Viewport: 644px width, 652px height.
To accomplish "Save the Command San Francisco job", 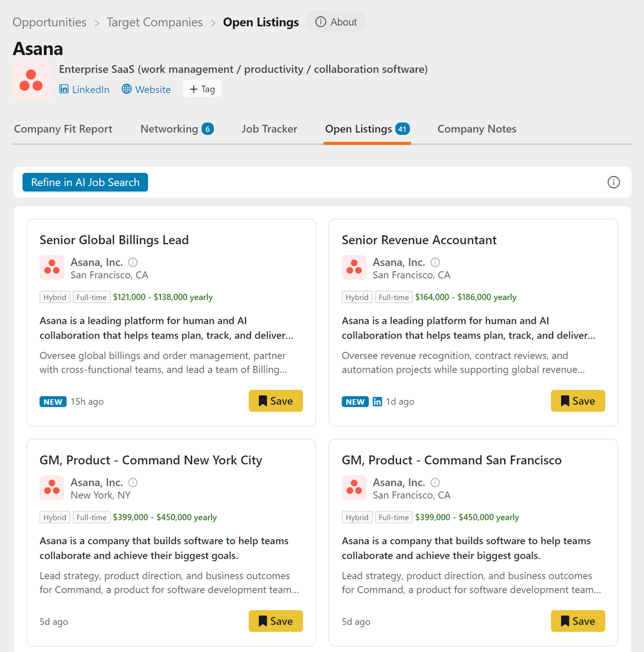I will point(578,621).
